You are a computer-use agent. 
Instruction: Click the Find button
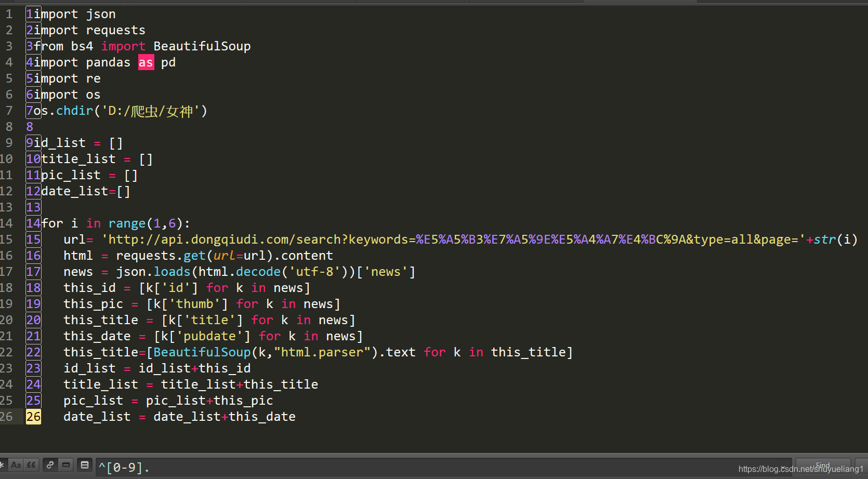tap(823, 465)
